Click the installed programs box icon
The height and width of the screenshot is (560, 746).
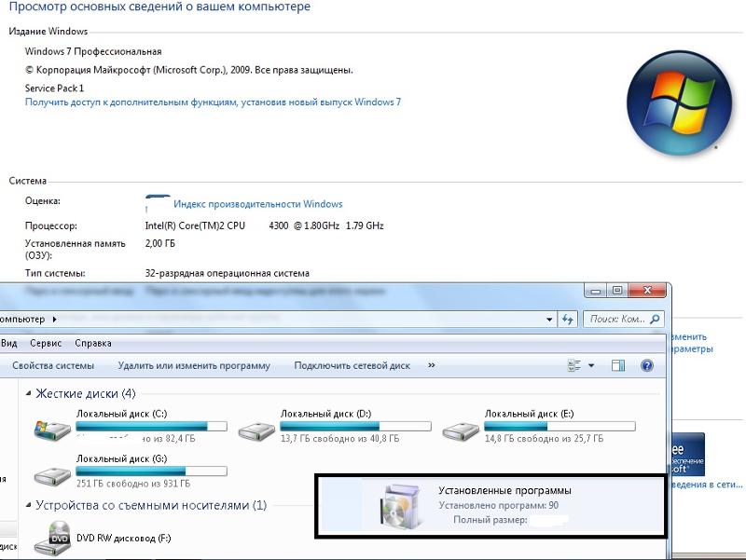402,506
